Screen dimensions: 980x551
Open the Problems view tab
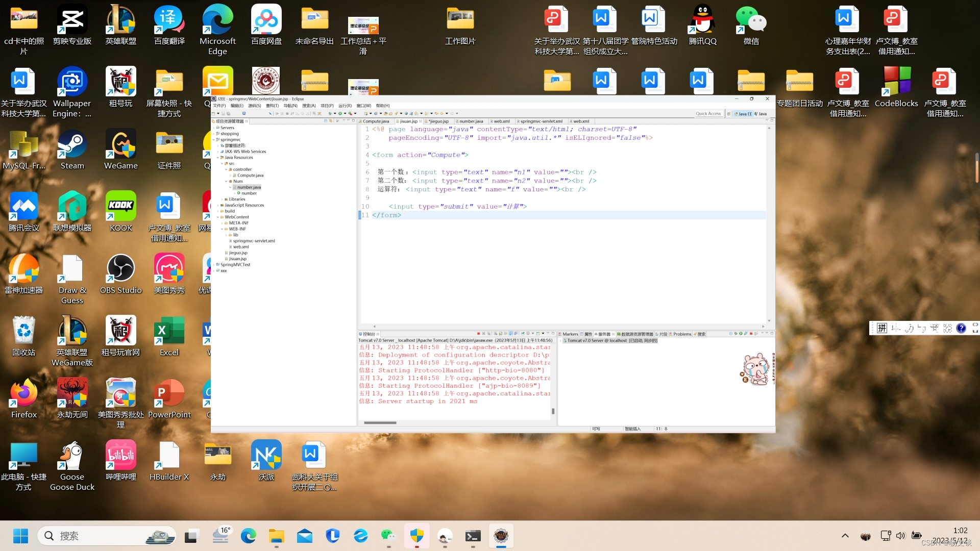[680, 334]
